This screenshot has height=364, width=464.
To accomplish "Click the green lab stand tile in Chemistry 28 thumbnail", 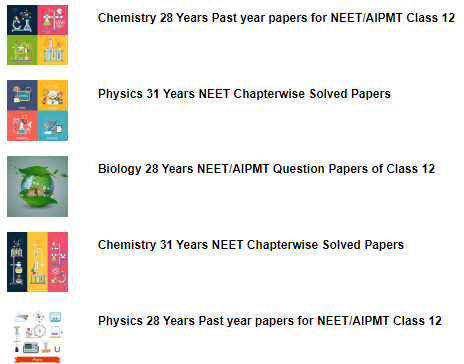I will pos(22,50).
